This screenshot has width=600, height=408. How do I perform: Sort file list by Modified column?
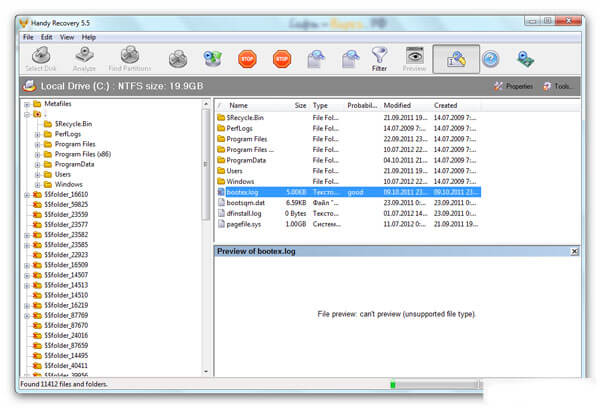click(397, 105)
